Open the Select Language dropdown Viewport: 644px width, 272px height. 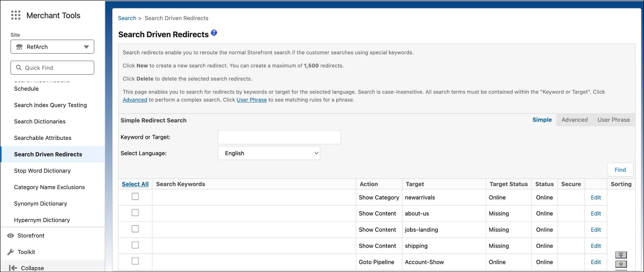coord(269,153)
